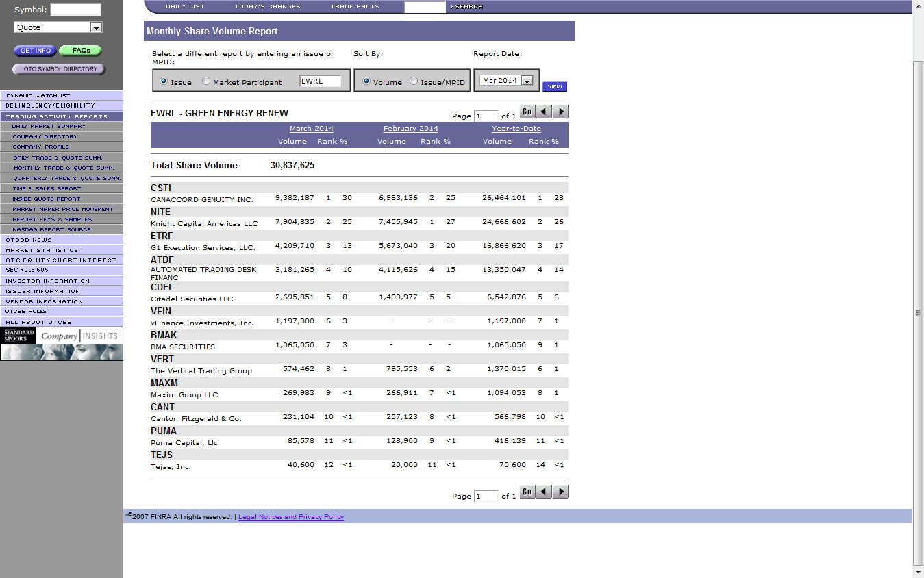The height and width of the screenshot is (578, 924).
Task: Select the Issue radio button
Action: coord(164,81)
